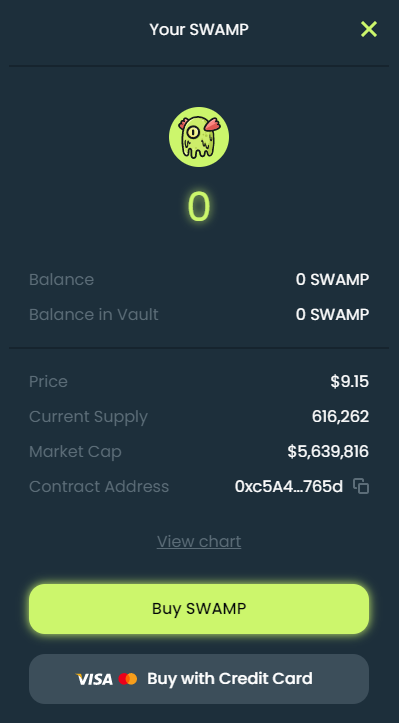This screenshot has height=723, width=399.
Task: Click the large glowing balance number
Action: (x=199, y=207)
